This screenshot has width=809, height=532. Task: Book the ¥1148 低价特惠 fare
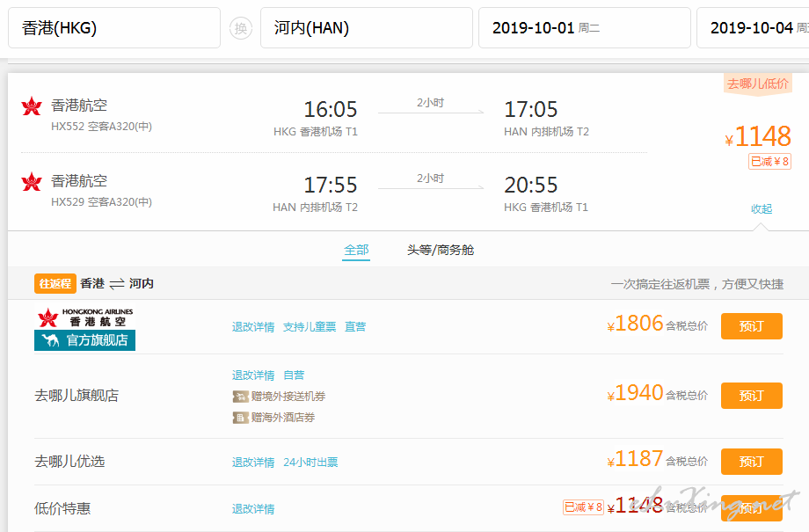[752, 508]
